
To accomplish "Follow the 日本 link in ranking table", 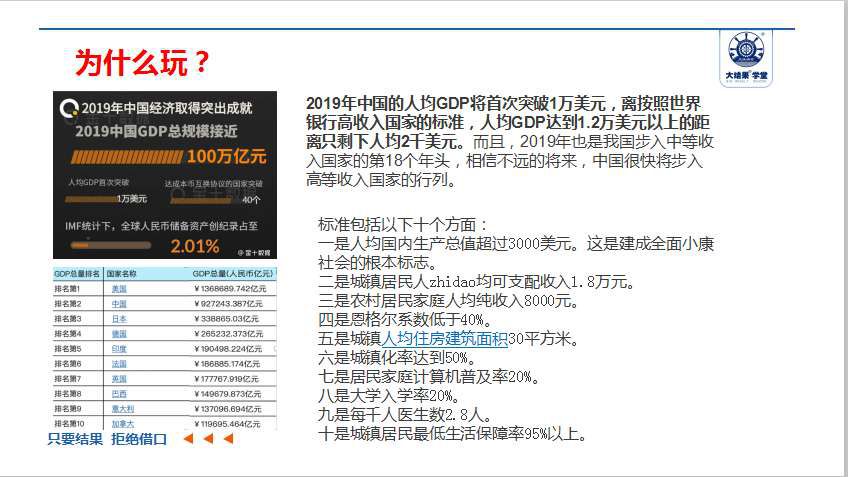I will click(119, 318).
